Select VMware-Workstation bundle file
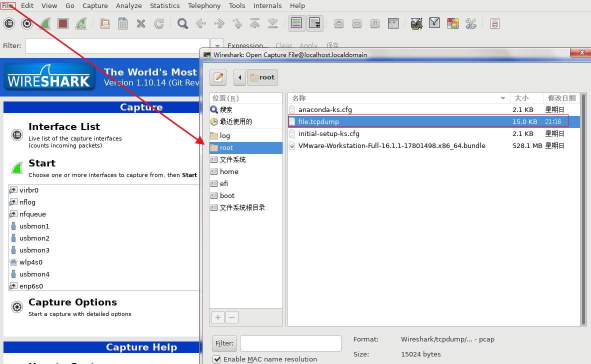 click(434, 146)
